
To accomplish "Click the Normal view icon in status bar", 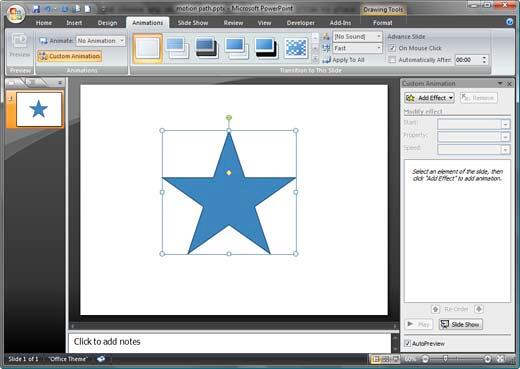I will (376, 359).
